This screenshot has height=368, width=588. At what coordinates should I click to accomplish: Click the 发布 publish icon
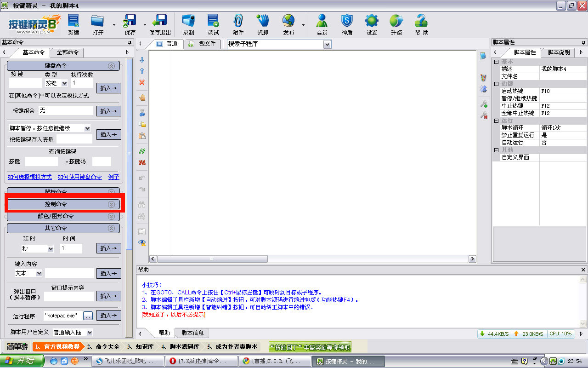point(288,24)
